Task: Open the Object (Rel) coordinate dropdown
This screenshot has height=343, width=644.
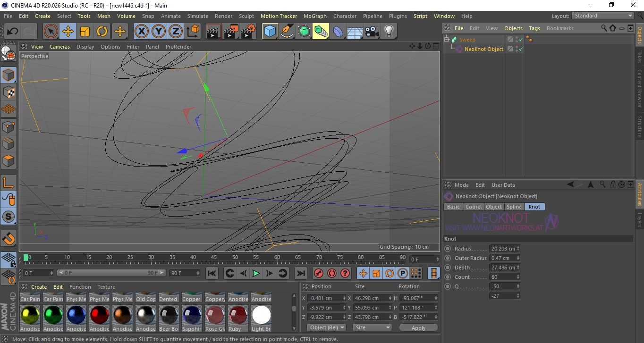Action: [x=326, y=327]
